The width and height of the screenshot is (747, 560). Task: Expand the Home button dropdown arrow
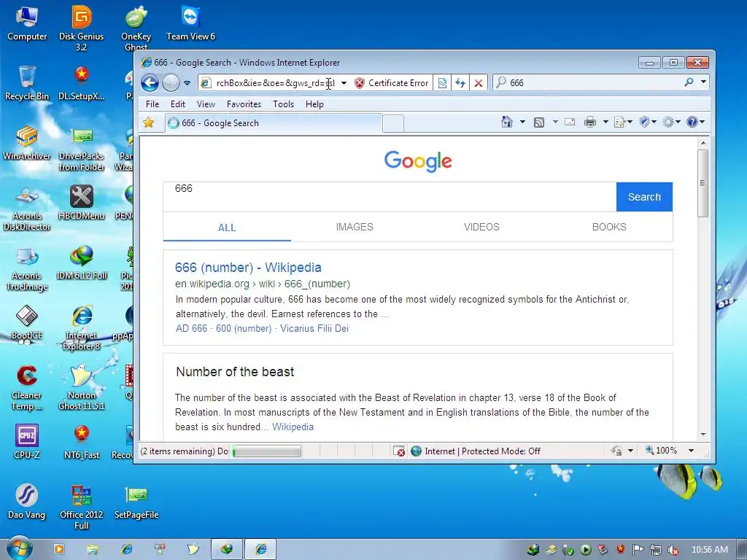[522, 122]
